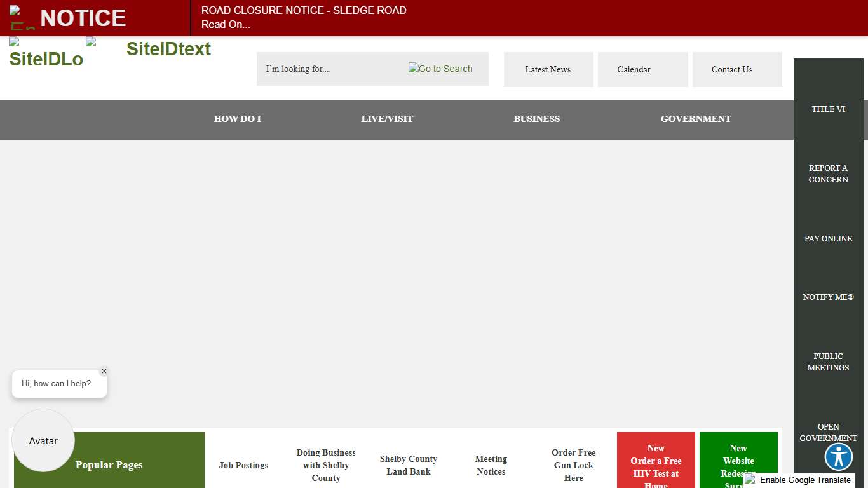The image size is (868, 488).
Task: Open the HOW DO I menu
Action: [x=237, y=119]
